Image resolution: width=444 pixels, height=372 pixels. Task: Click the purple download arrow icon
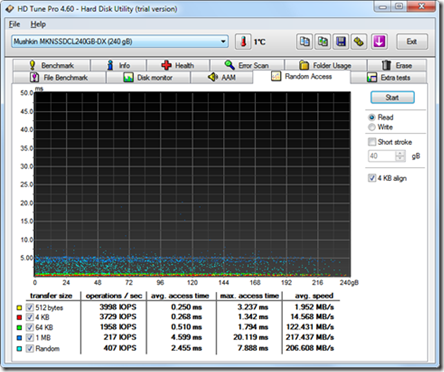click(379, 42)
